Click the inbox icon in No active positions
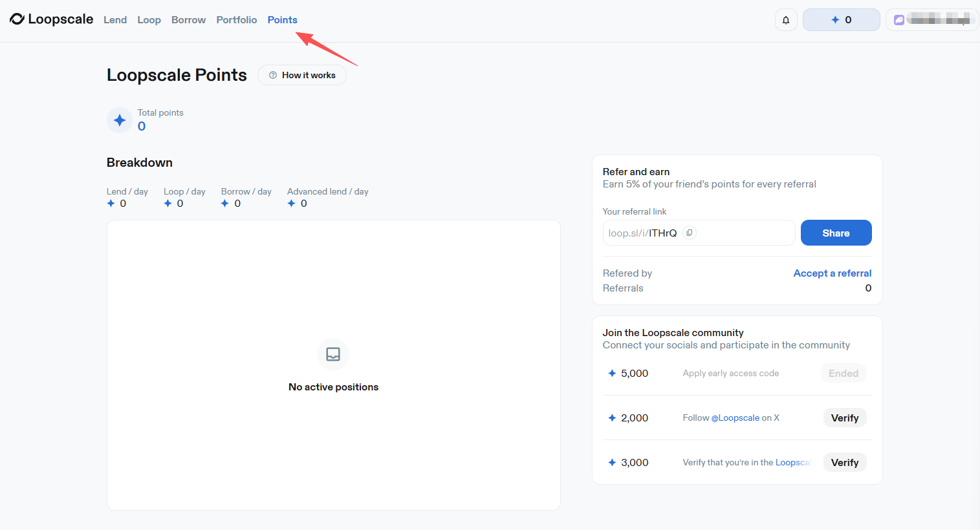The image size is (980, 530). click(x=332, y=354)
